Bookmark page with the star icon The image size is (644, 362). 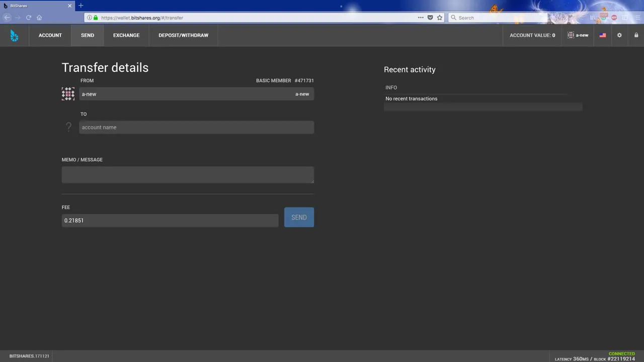pos(440,18)
